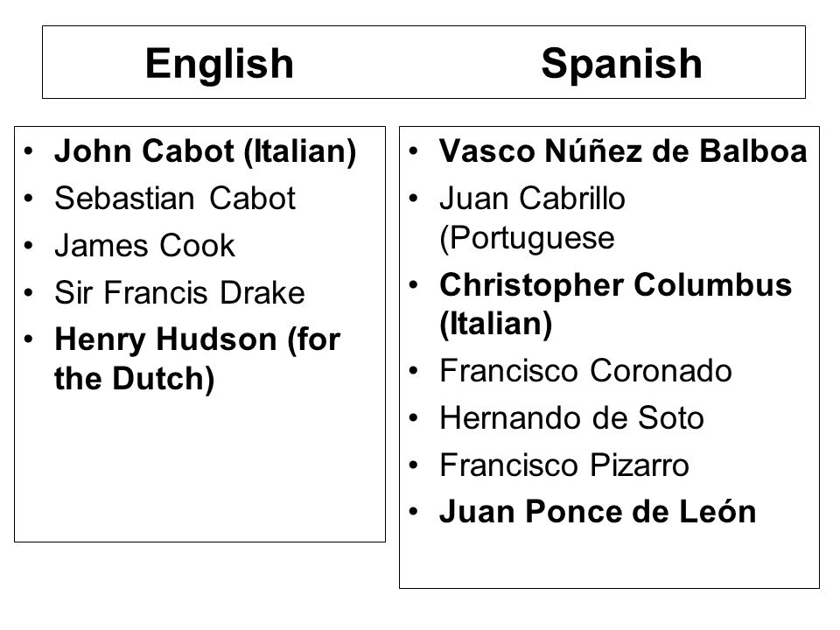Click (Italian) under Christopher Columbus

point(495,324)
